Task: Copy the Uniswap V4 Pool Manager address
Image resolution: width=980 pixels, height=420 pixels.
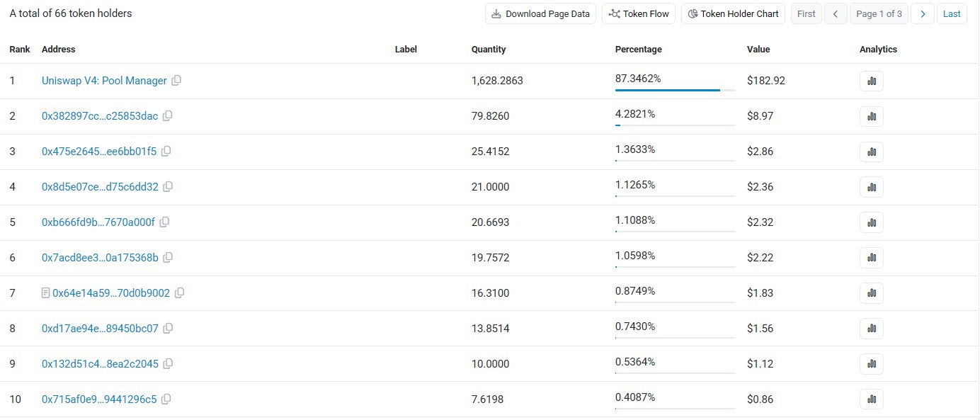Action: (176, 81)
